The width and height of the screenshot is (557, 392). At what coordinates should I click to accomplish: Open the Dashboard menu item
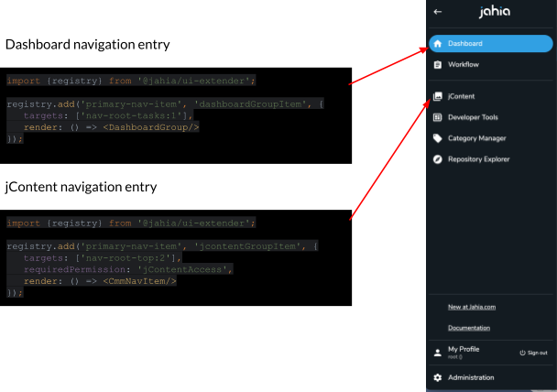pos(491,43)
